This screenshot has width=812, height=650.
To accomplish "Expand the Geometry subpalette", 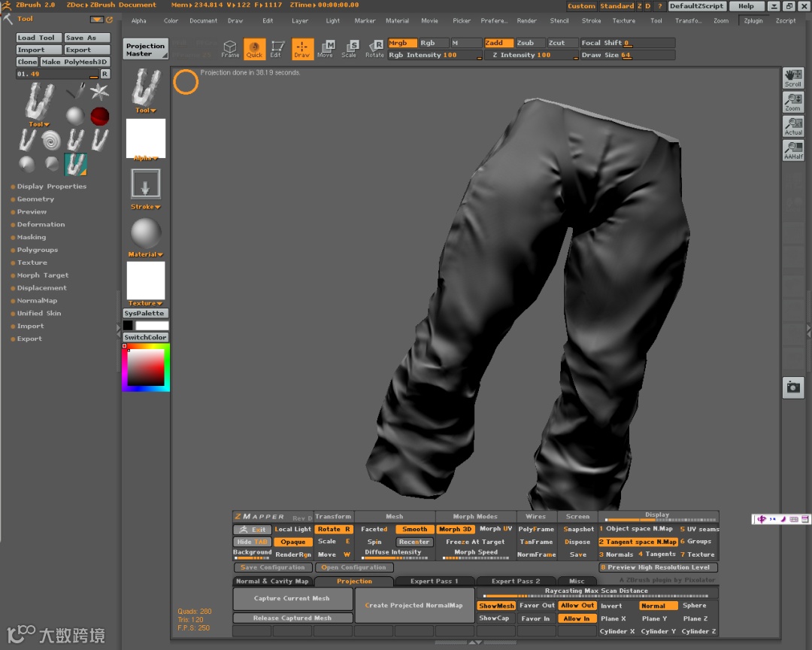I will coord(35,199).
